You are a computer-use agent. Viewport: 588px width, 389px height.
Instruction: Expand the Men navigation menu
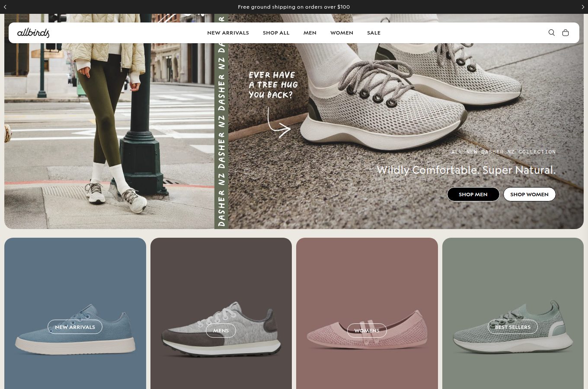(x=310, y=33)
